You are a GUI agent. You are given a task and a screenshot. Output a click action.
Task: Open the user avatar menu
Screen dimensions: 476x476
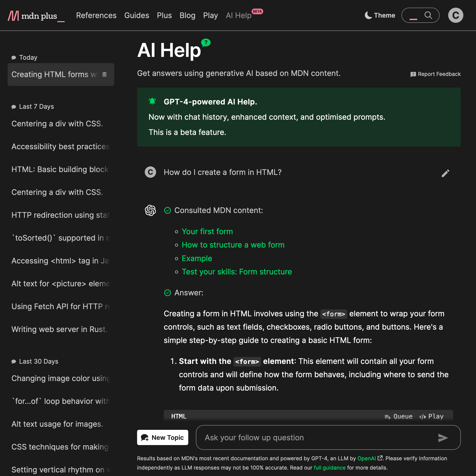click(x=456, y=15)
